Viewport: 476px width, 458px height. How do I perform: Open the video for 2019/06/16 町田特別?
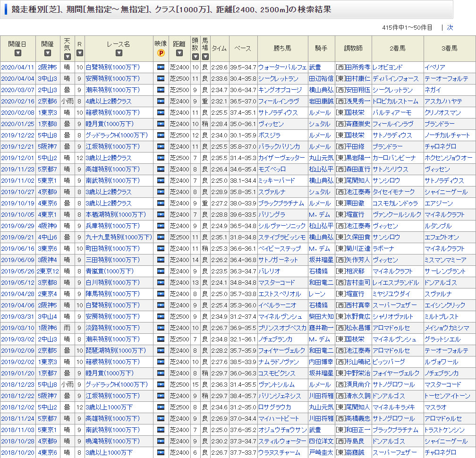tap(161, 248)
